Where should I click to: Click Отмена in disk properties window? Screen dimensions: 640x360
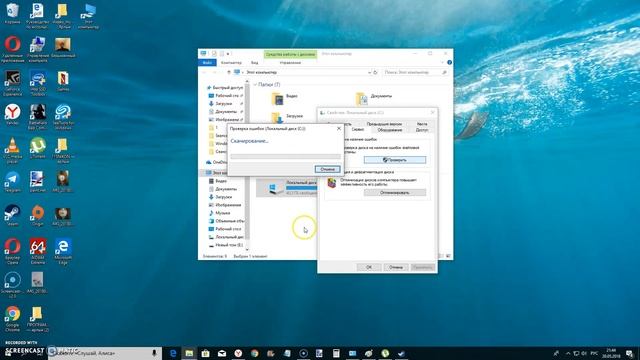click(x=396, y=267)
